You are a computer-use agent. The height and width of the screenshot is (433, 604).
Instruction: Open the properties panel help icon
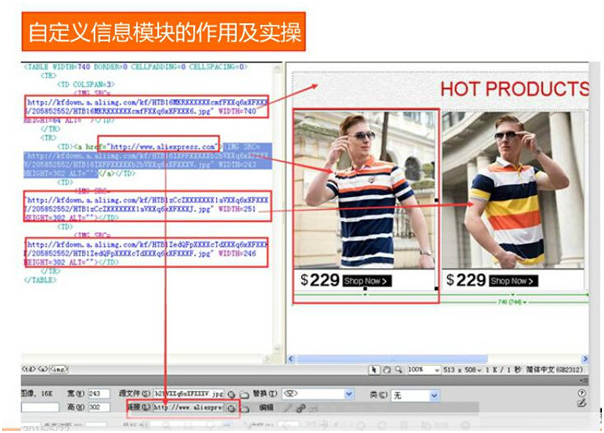pyautogui.click(x=582, y=393)
